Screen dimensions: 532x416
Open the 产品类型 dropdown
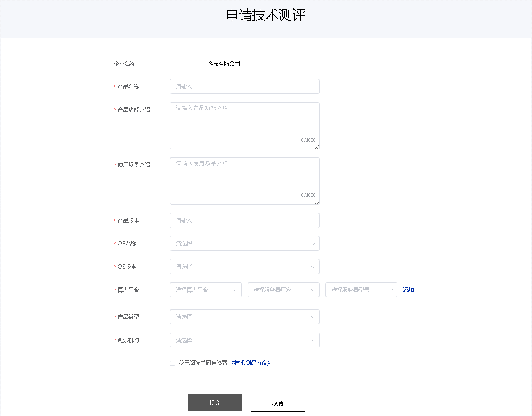pyautogui.click(x=244, y=317)
